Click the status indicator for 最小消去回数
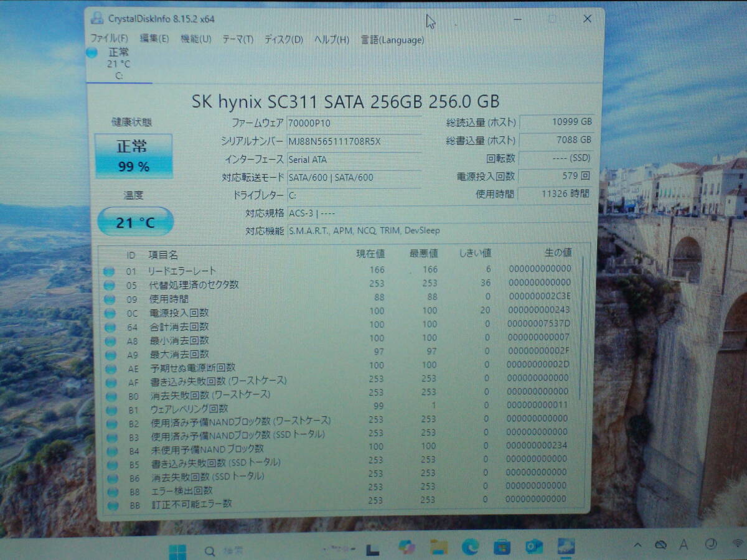This screenshot has height=560, width=747. 110,341
